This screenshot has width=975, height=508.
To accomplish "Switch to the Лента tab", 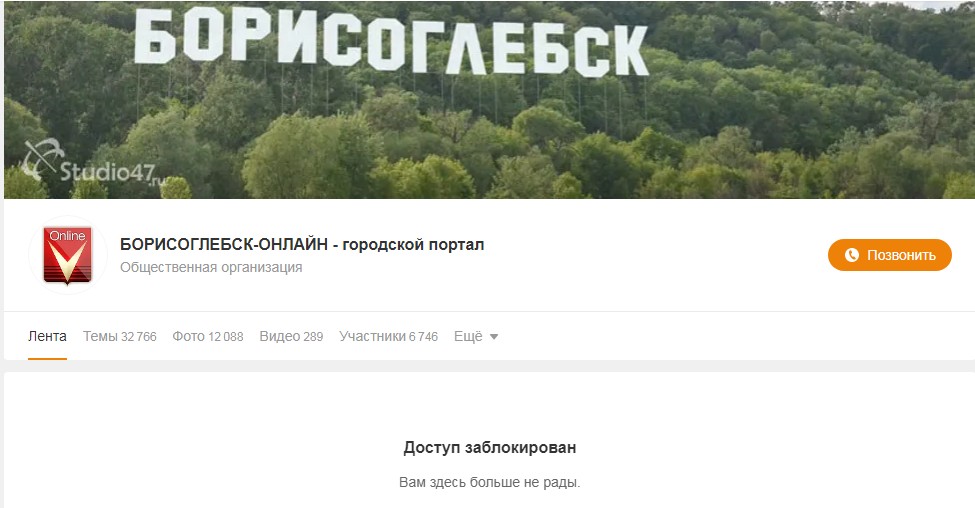I will click(47, 336).
